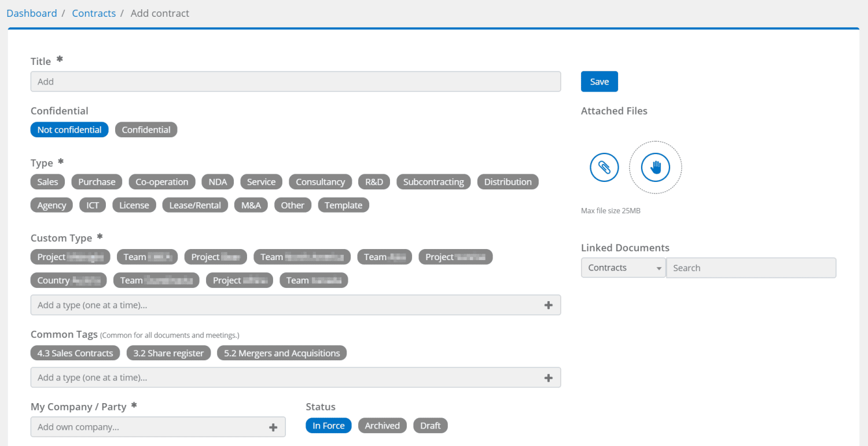
Task: Click the plus icon in My Company field
Action: [x=273, y=427]
